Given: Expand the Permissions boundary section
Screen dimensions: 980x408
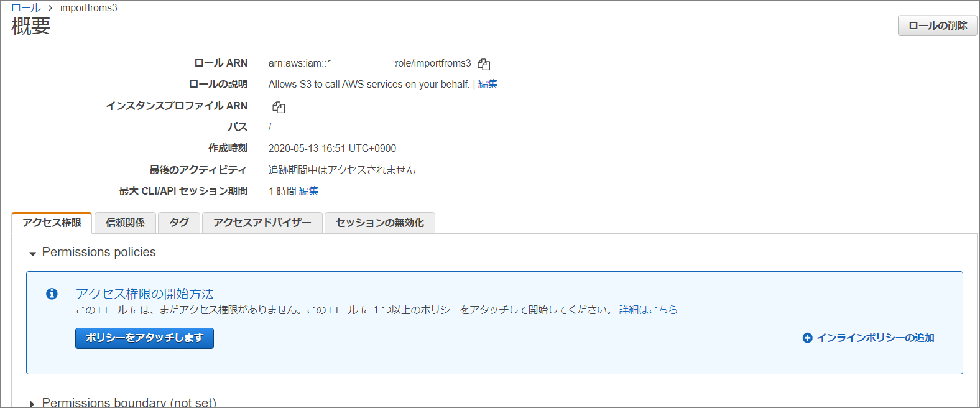Looking at the screenshot, I should [33, 404].
